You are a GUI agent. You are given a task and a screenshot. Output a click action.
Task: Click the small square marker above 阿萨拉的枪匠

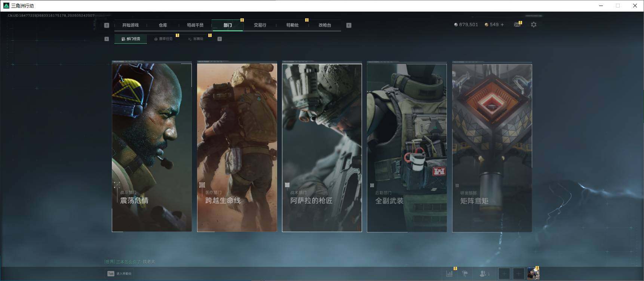pos(287,185)
